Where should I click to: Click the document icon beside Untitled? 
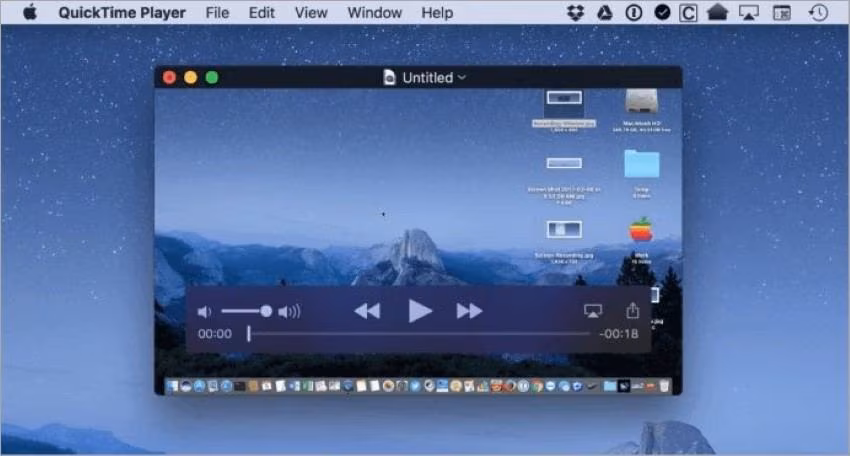tap(389, 78)
